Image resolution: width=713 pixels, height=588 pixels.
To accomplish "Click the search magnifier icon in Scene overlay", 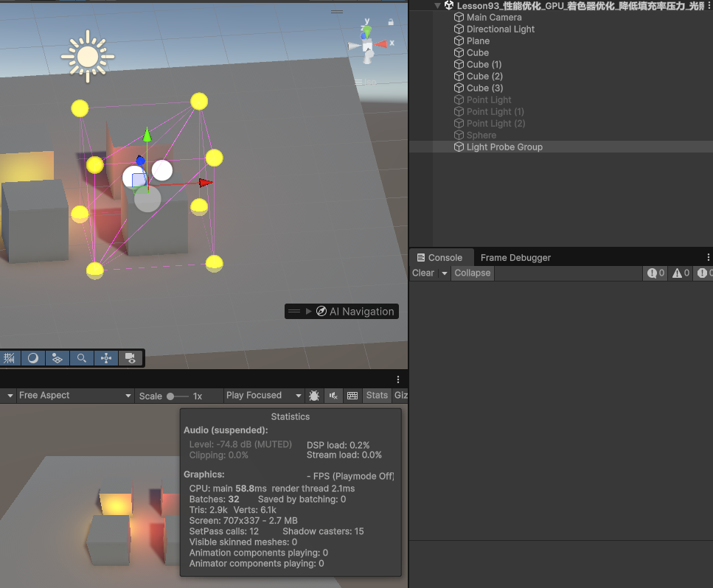I will pos(82,358).
